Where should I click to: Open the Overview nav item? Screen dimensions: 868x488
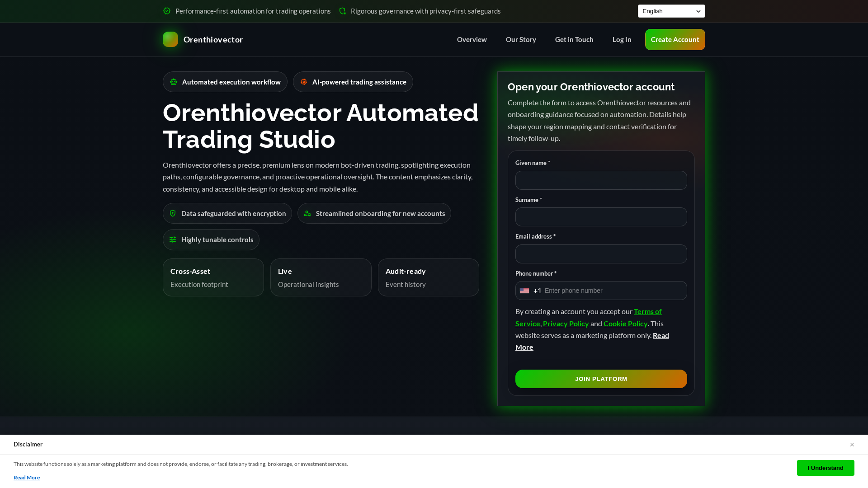472,39
